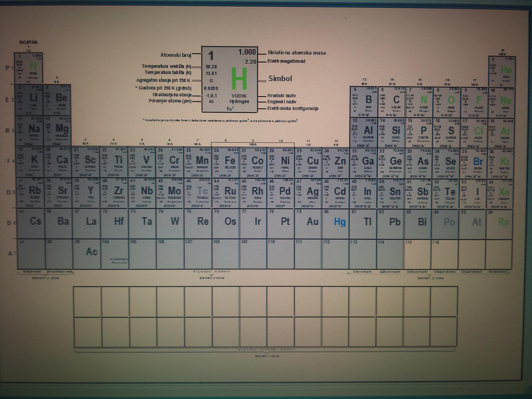Screen dimensions: 532x399
Task: Select the tungsten W cell
Action: tap(171, 224)
